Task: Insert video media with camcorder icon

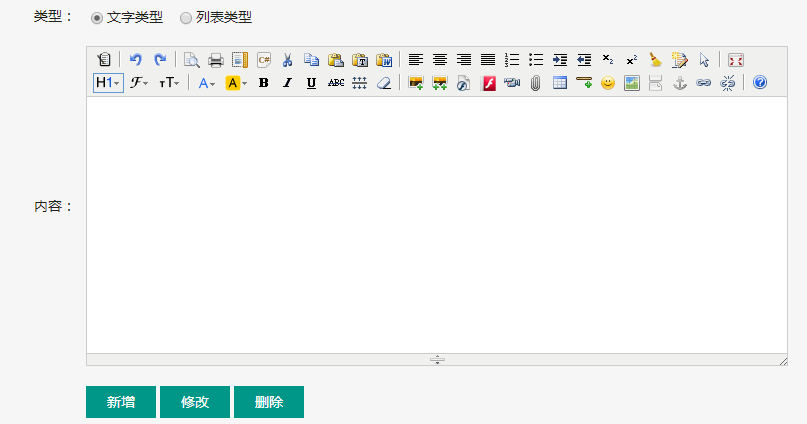Action: pos(512,82)
